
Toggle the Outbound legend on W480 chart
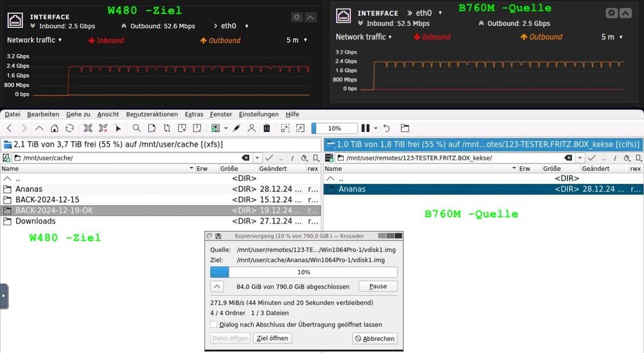click(x=220, y=41)
